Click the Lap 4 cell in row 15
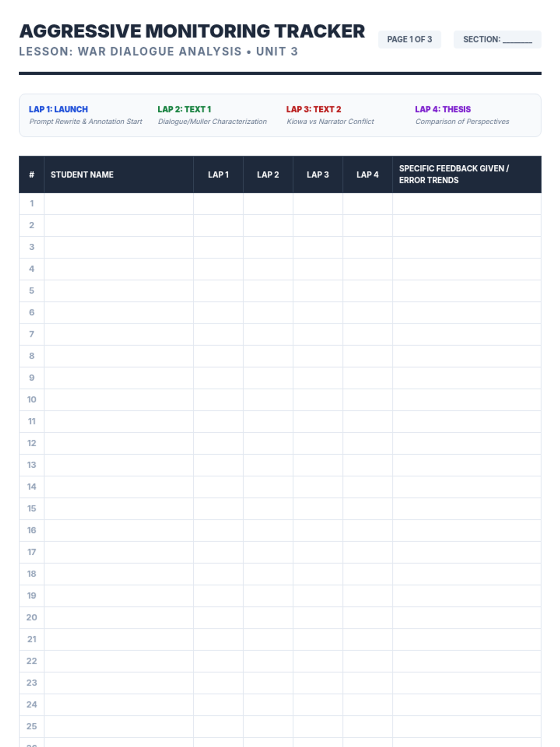The width and height of the screenshot is (560, 747). (x=367, y=508)
